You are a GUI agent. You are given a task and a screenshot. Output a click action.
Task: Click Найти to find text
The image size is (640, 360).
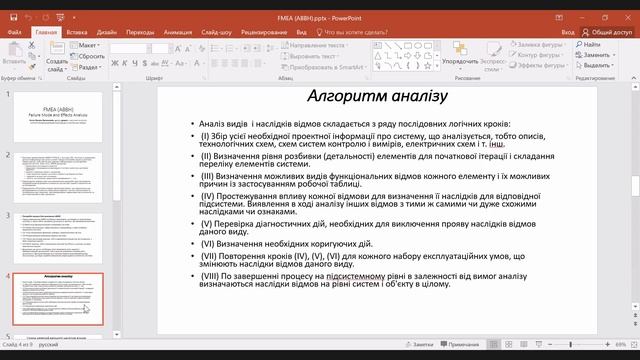(x=588, y=44)
